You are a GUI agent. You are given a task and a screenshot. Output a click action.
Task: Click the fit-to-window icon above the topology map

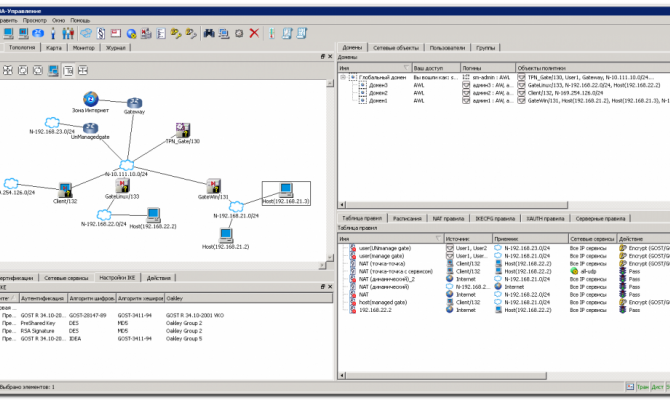pos(8,71)
